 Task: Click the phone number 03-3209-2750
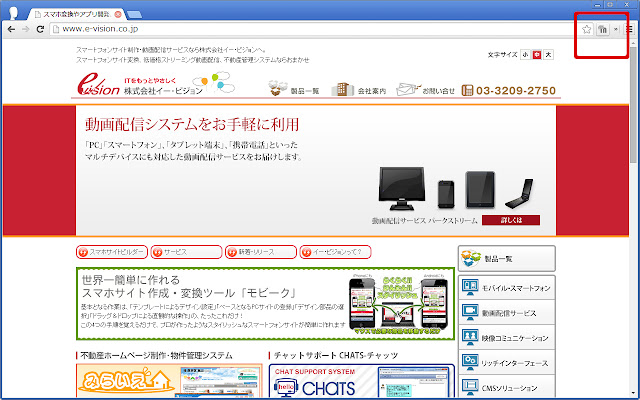516,91
